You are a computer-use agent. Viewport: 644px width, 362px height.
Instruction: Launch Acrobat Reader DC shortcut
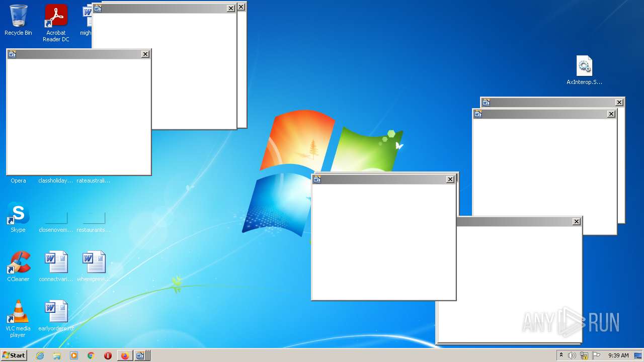(x=56, y=23)
